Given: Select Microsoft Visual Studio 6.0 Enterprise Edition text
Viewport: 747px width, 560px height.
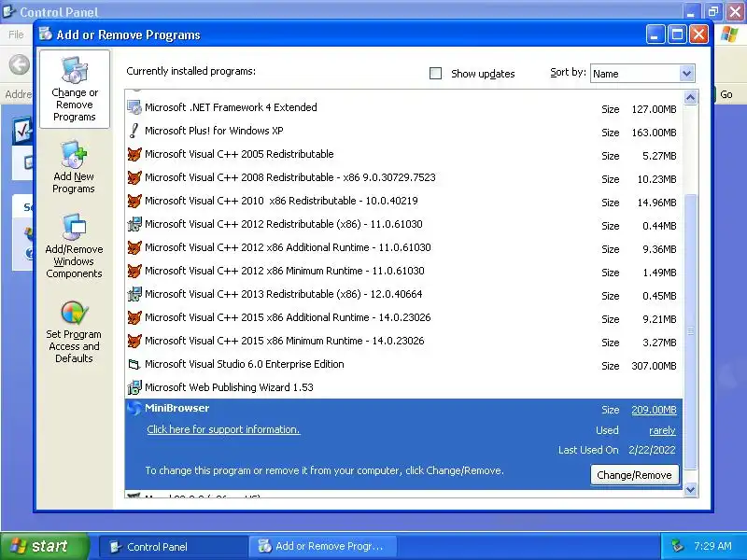Looking at the screenshot, I should coord(245,364).
